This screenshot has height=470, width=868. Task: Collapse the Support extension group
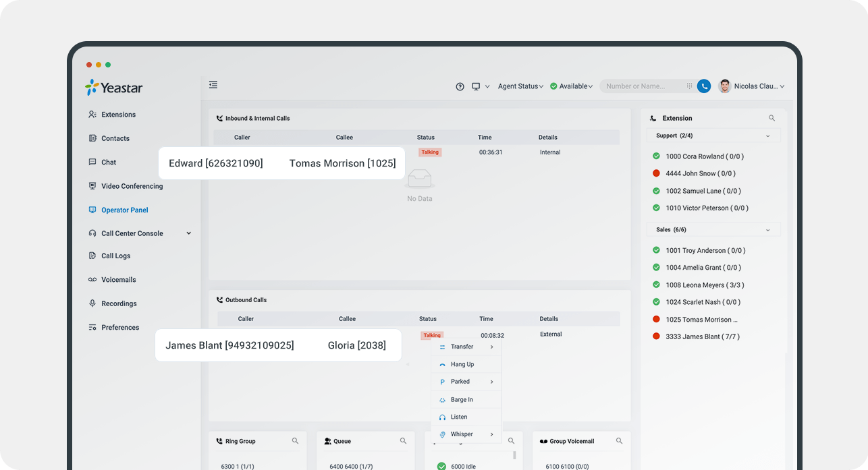[767, 136]
